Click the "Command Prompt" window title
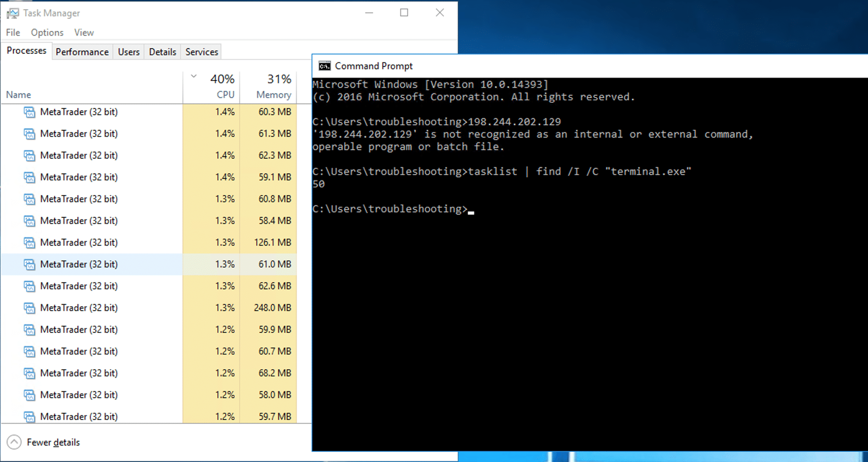 374,66
